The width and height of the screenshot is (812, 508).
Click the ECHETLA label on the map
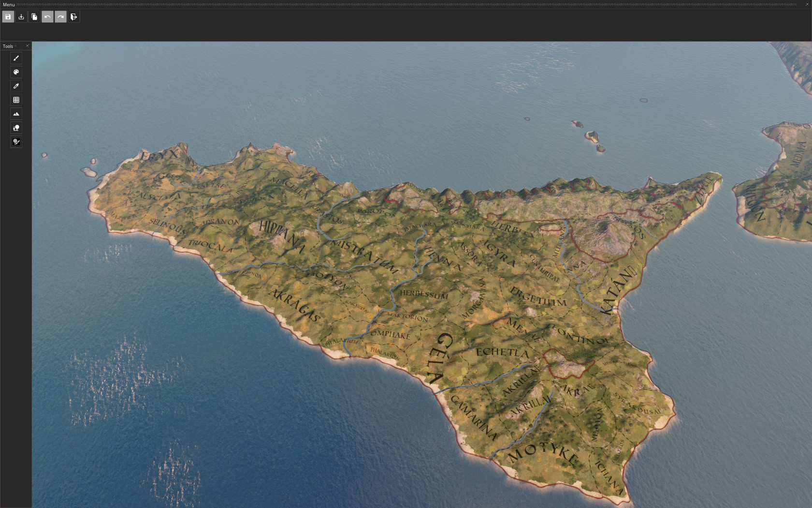coord(503,352)
